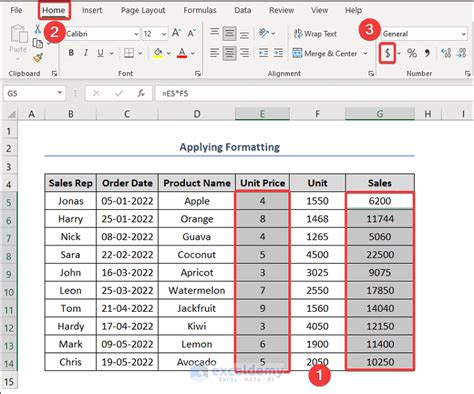The image size is (474, 394).
Task: Select row 8 header
Action: point(9,256)
